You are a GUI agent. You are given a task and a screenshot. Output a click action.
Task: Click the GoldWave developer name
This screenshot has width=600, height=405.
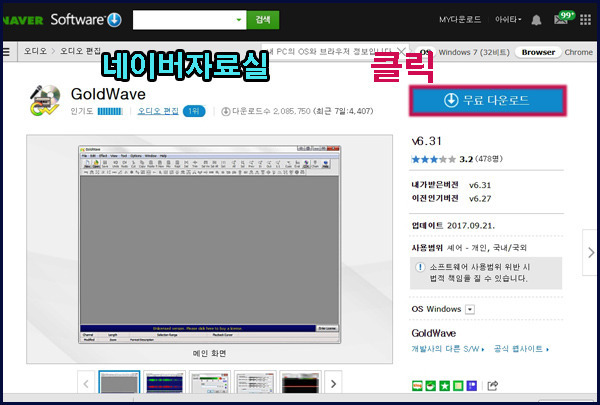click(x=434, y=333)
